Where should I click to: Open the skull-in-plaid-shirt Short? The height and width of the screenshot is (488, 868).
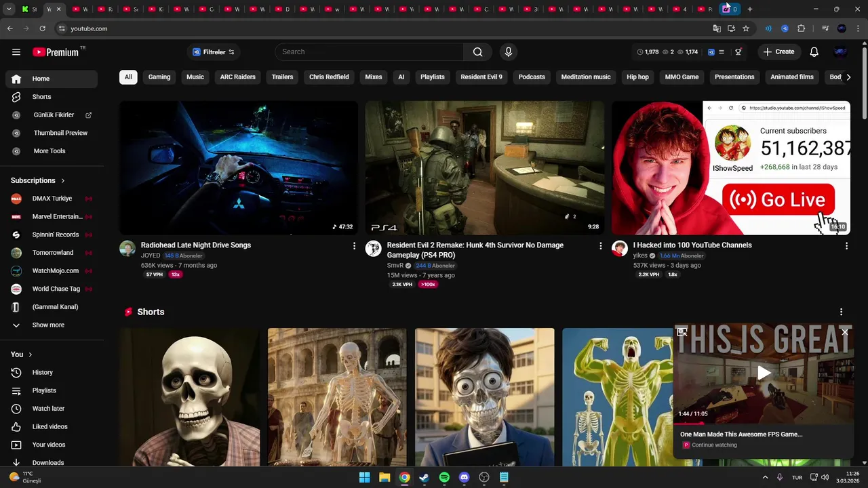(190, 397)
